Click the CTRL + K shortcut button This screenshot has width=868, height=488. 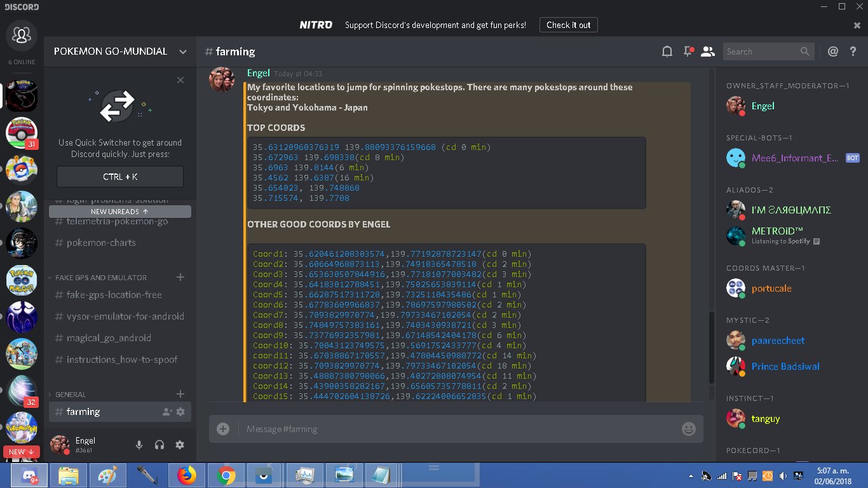pos(120,177)
